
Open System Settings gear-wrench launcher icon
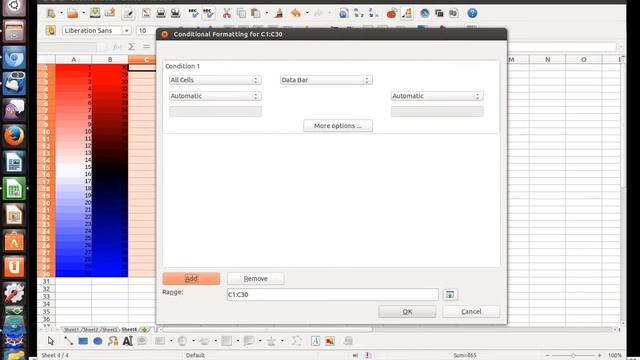[14, 293]
